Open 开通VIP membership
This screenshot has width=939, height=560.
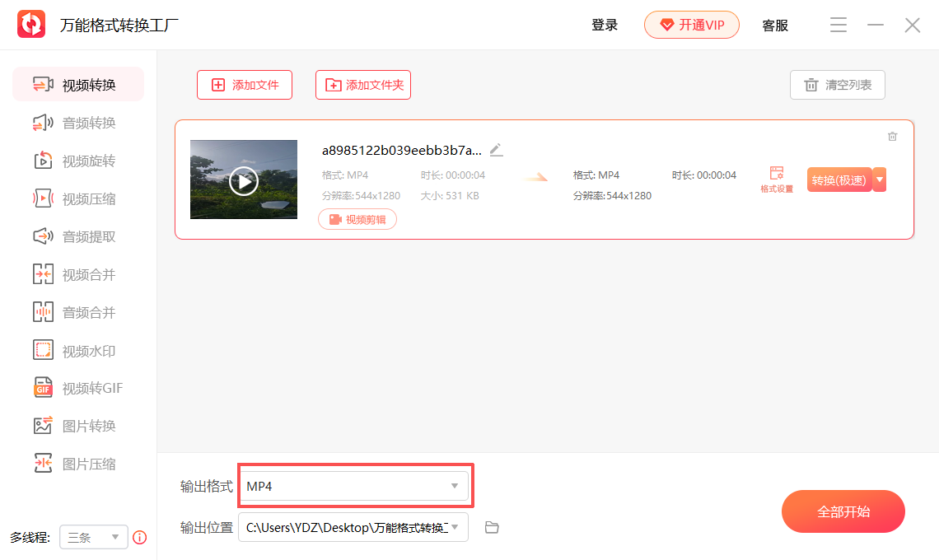tap(691, 25)
